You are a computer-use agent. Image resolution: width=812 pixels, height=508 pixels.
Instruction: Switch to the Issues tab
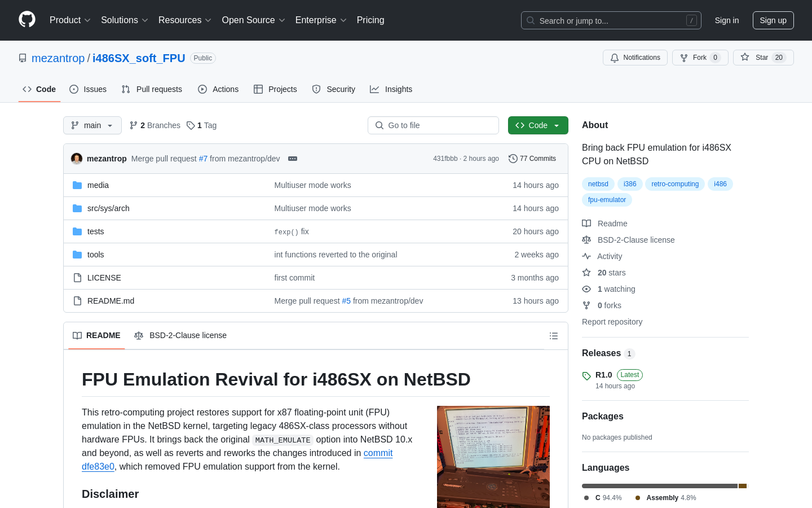88,89
